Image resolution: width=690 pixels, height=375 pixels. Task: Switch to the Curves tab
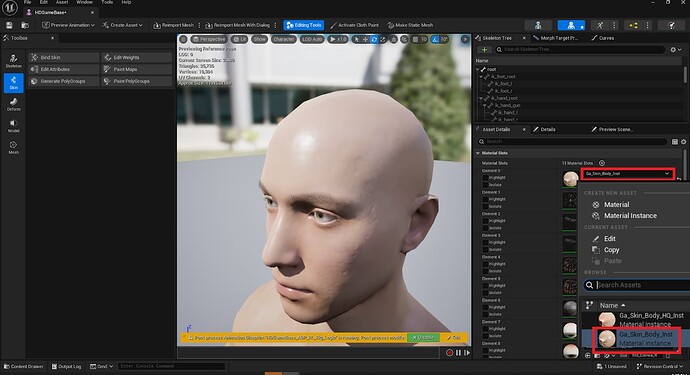pyautogui.click(x=602, y=38)
